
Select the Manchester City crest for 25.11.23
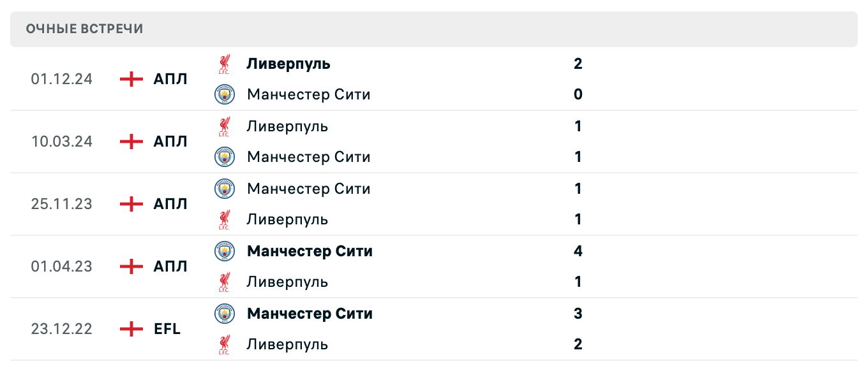tap(225, 189)
